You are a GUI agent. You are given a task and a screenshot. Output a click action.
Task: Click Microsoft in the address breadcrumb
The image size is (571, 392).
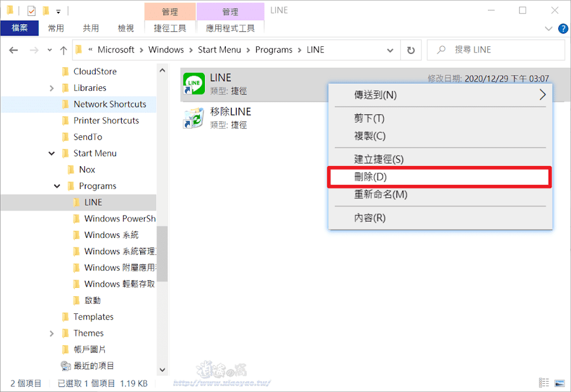click(x=116, y=50)
